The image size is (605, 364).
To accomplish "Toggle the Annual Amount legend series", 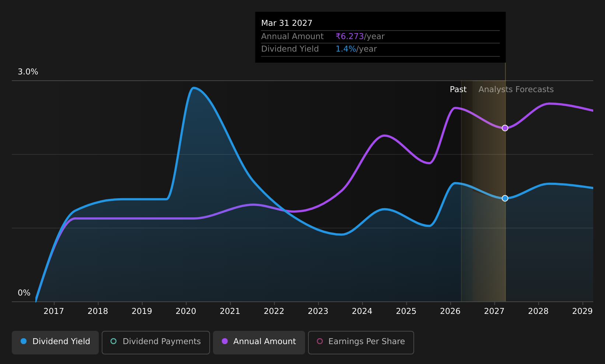I will point(259,342).
